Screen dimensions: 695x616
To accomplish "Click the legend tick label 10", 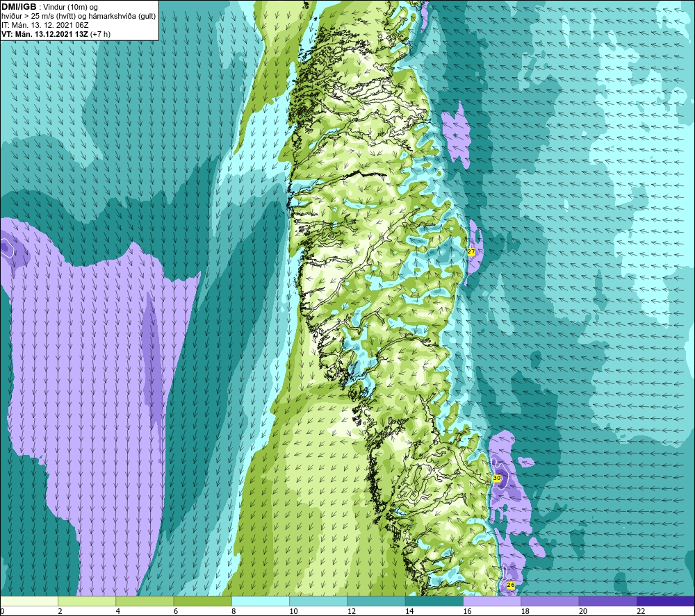I will click(x=294, y=611).
